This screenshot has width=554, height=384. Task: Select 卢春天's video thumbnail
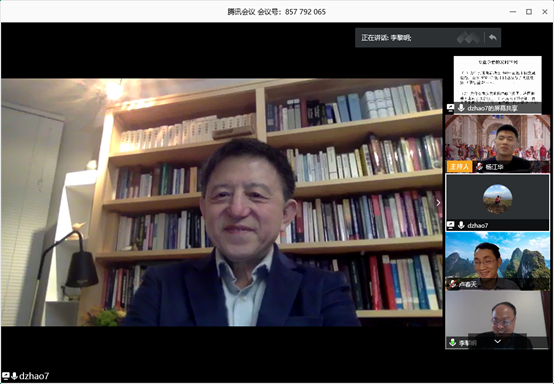click(497, 261)
